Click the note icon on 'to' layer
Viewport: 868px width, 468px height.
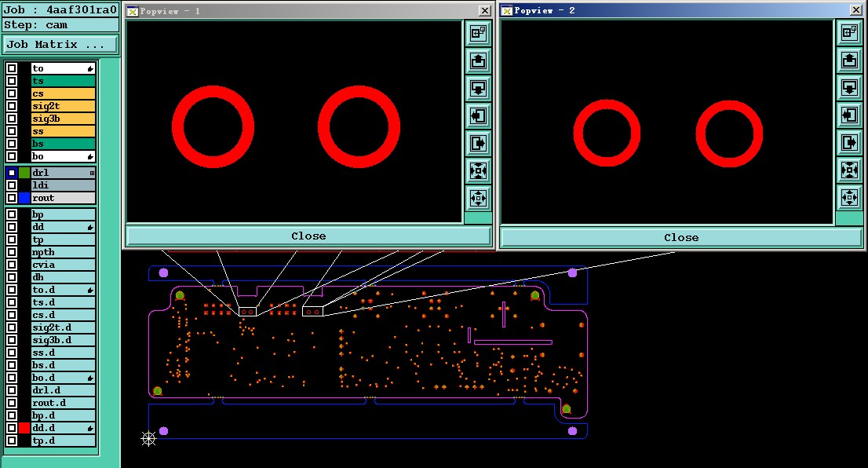point(90,68)
